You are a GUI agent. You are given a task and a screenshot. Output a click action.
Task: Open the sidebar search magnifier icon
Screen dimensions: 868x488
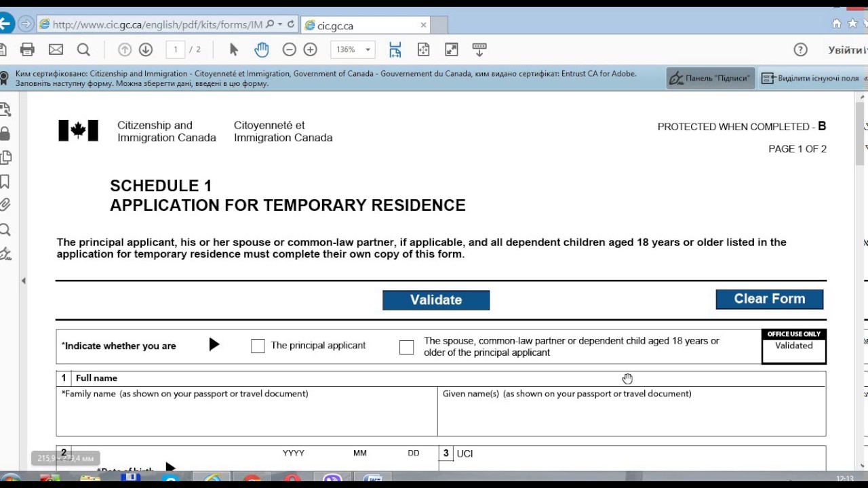[x=5, y=230]
